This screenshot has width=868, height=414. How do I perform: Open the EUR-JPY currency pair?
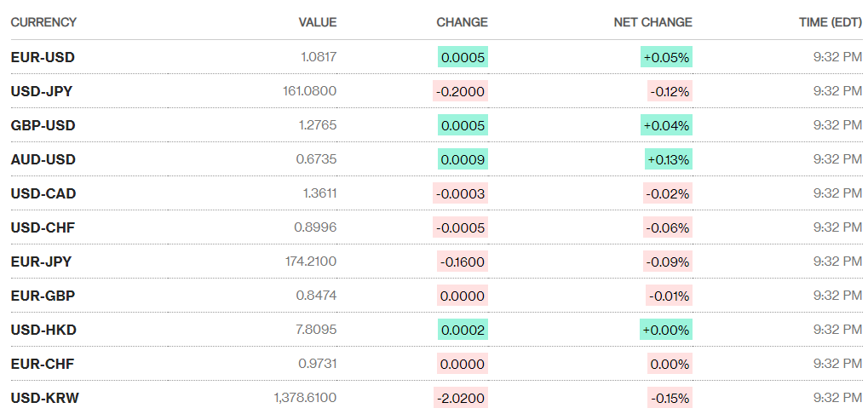(43, 262)
